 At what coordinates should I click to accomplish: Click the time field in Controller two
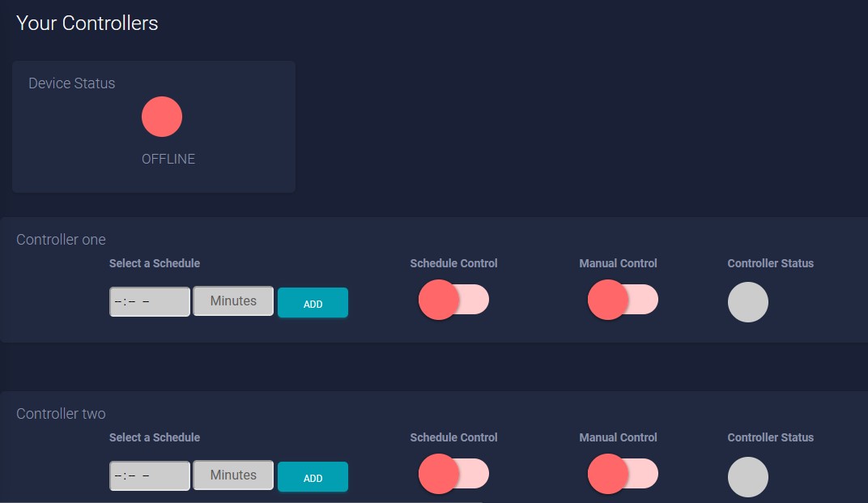point(150,475)
